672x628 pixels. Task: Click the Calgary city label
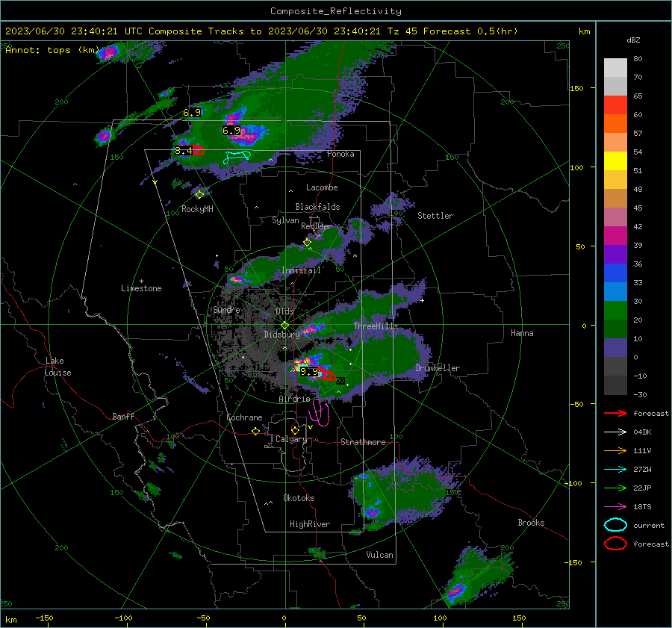291,439
